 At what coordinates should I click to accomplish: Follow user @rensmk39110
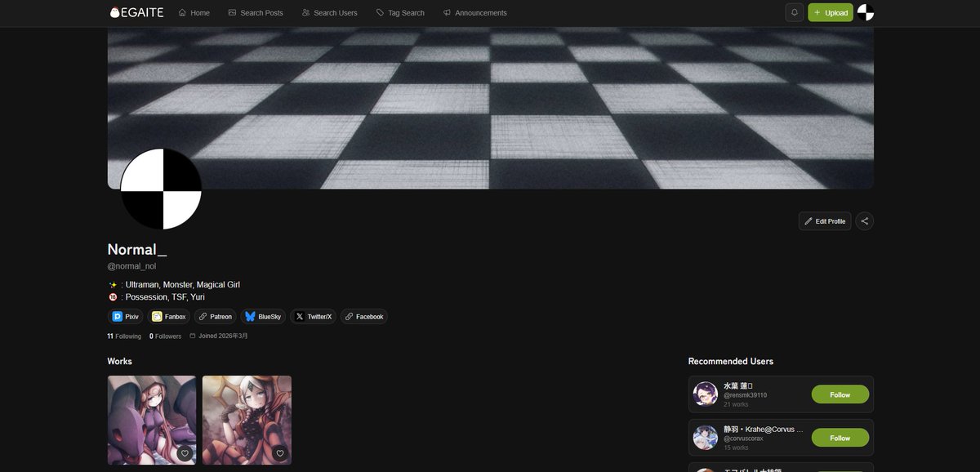(840, 394)
